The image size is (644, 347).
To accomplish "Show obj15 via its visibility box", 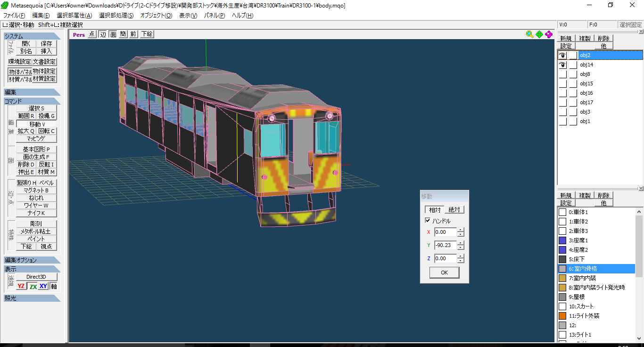I will 563,83.
